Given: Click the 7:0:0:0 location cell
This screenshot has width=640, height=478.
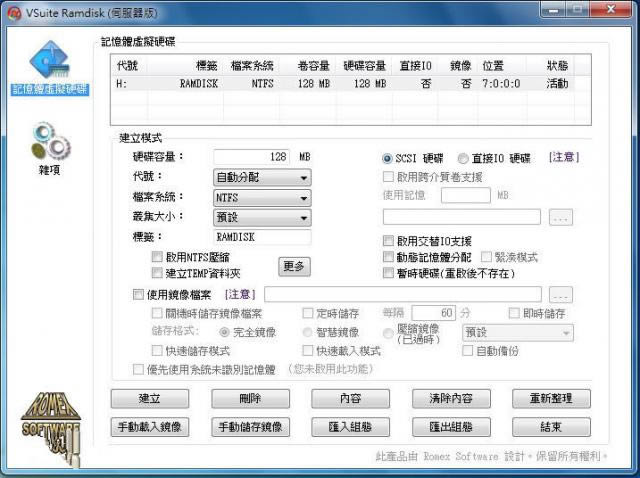Looking at the screenshot, I should (501, 84).
